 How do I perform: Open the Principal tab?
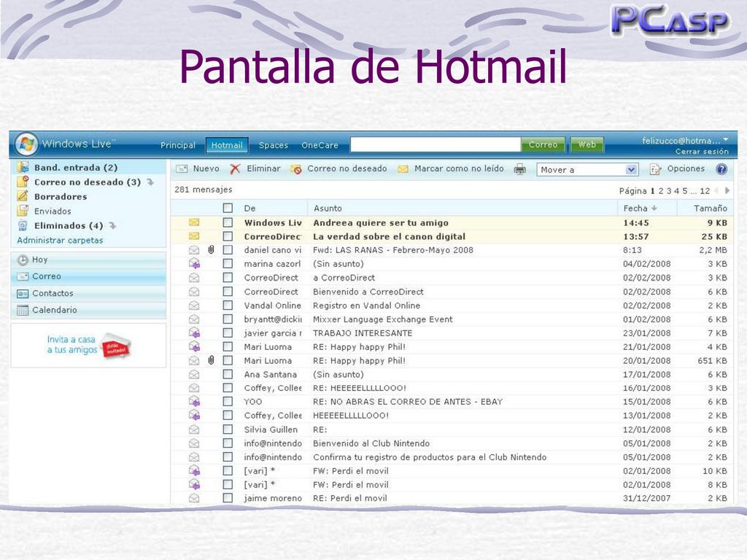[178, 145]
